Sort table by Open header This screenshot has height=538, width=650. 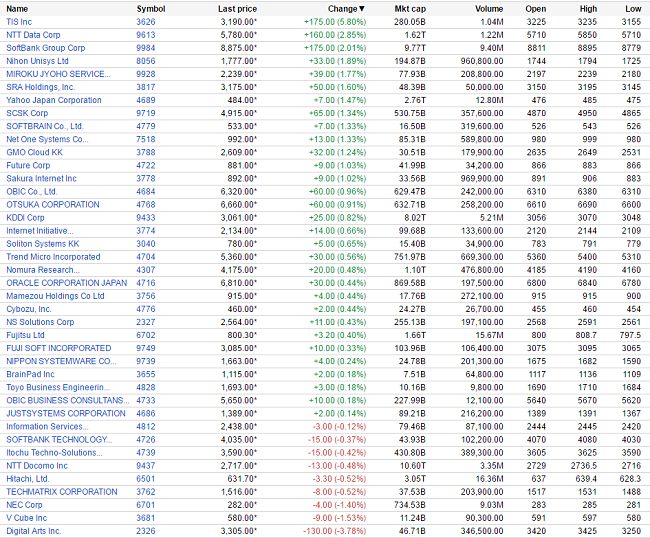[536, 9]
